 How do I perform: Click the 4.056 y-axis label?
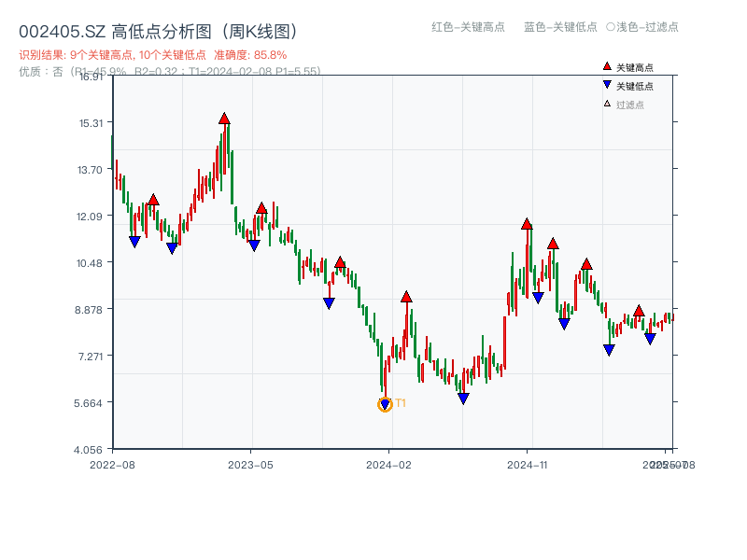coord(88,450)
